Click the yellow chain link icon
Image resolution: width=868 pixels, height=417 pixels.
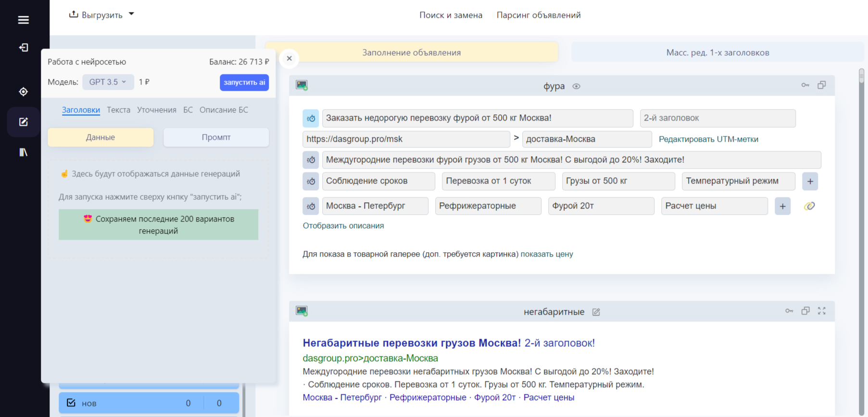click(x=809, y=206)
